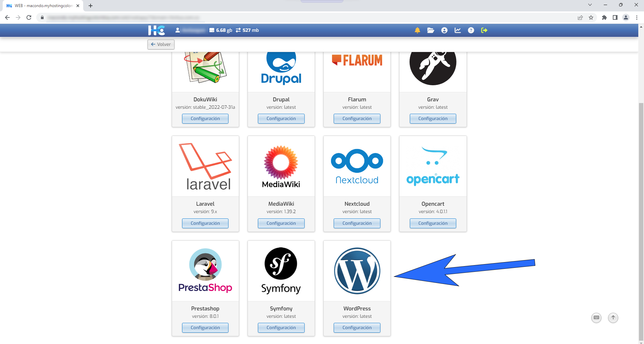This screenshot has width=644, height=344.
Task: Click the 'versión: 8.0.1' text
Action: pyautogui.click(x=205, y=316)
